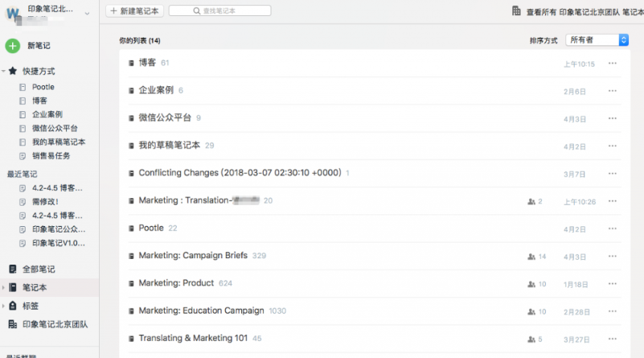The height and width of the screenshot is (358, 644).
Task: Open the all notes icon in sidebar
Action: point(13,270)
